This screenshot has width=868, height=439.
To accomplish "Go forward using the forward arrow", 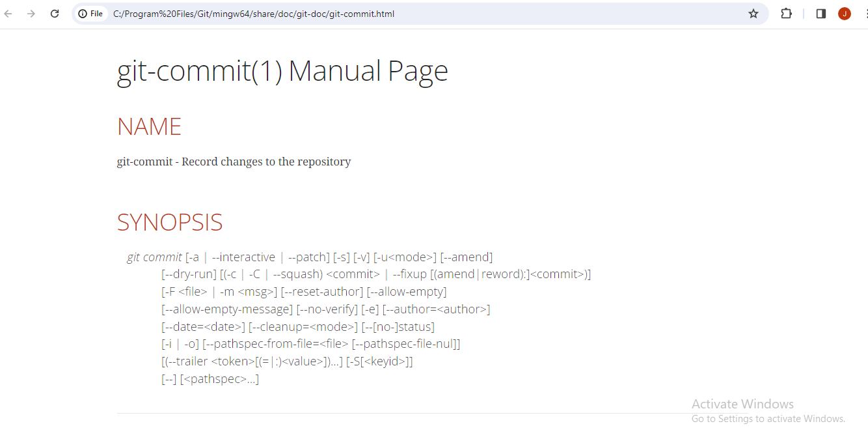I will click(31, 13).
